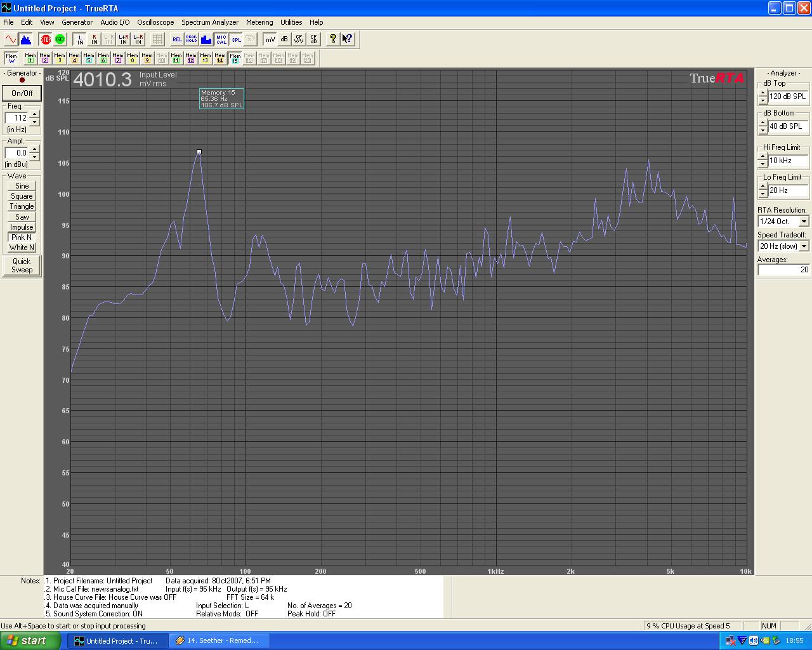Click the Quick Sweep button
The width and height of the screenshot is (812, 650).
22,265
